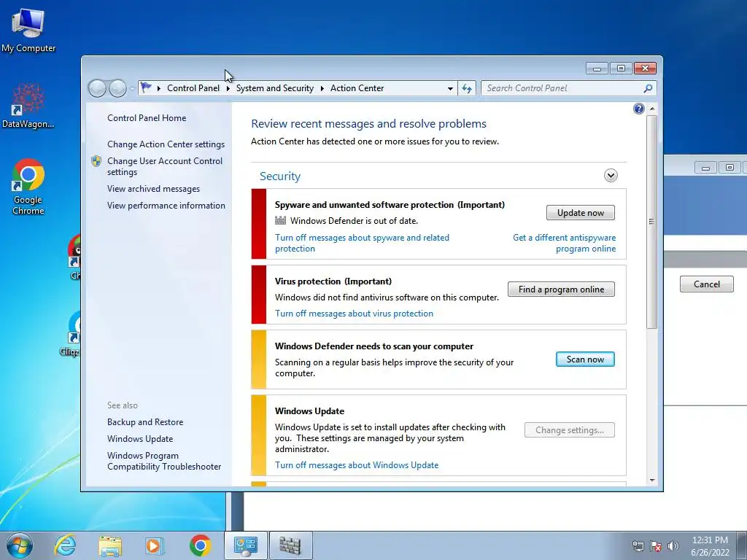Open the volume control in the system tray

point(673,546)
